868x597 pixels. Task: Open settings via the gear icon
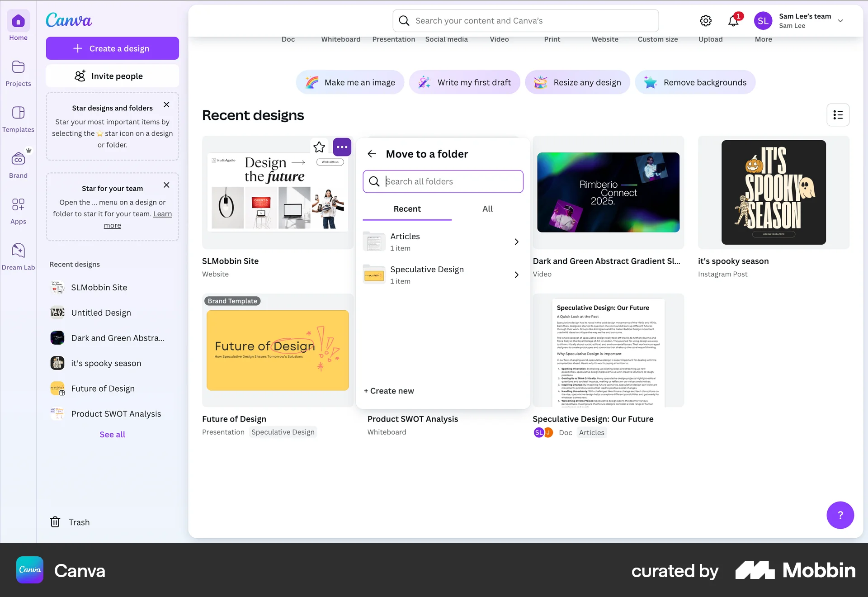(706, 20)
